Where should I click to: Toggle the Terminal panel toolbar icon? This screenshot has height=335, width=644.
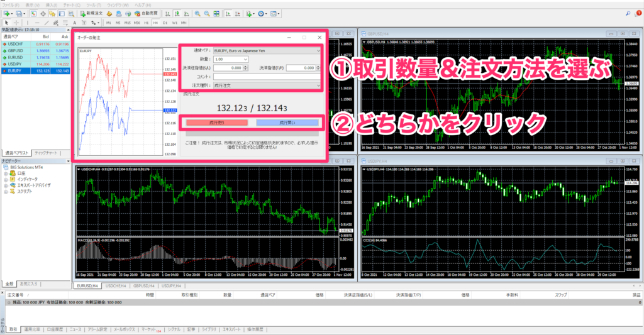(62, 14)
